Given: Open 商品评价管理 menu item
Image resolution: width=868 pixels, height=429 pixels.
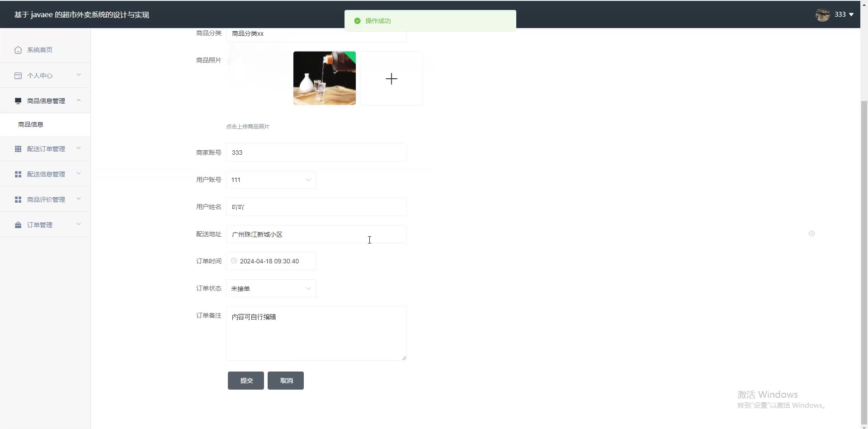Looking at the screenshot, I should click(45, 200).
